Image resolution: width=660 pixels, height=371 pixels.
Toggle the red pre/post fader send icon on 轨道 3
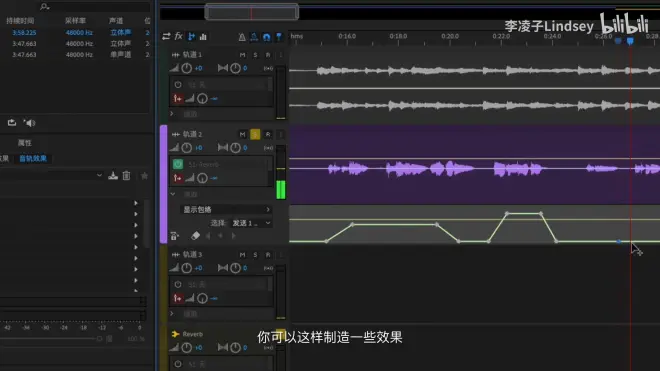[x=178, y=299]
